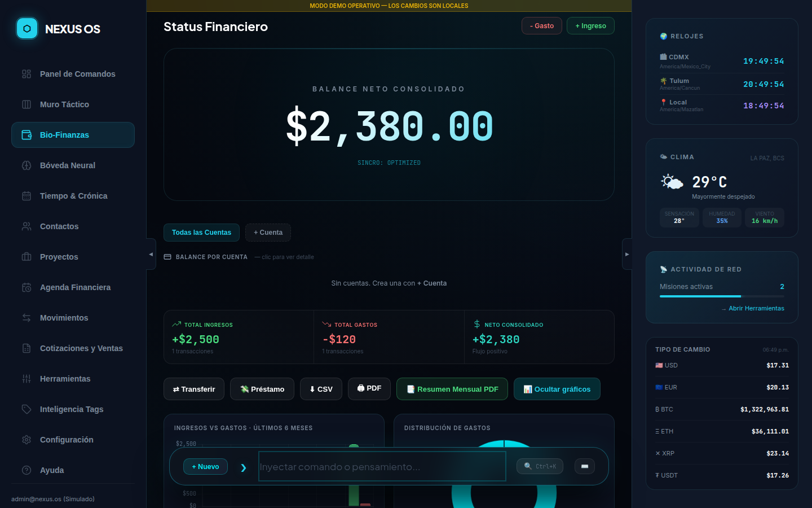The image size is (812, 508).
Task: Generate Resumen Mensual PDF
Action: click(x=452, y=389)
